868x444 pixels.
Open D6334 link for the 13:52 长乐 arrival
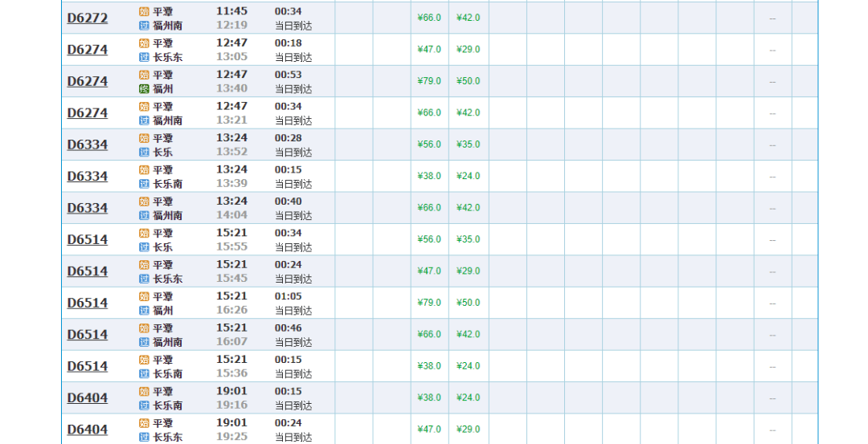point(87,145)
